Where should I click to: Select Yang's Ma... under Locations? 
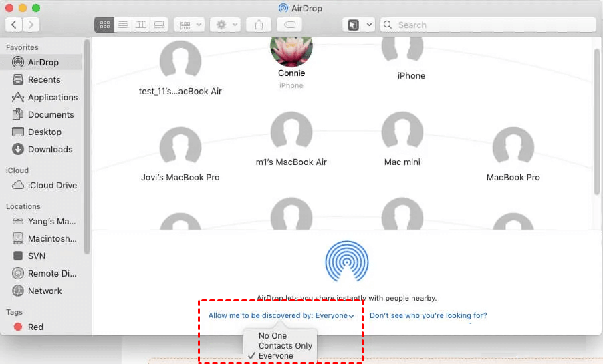(41, 221)
